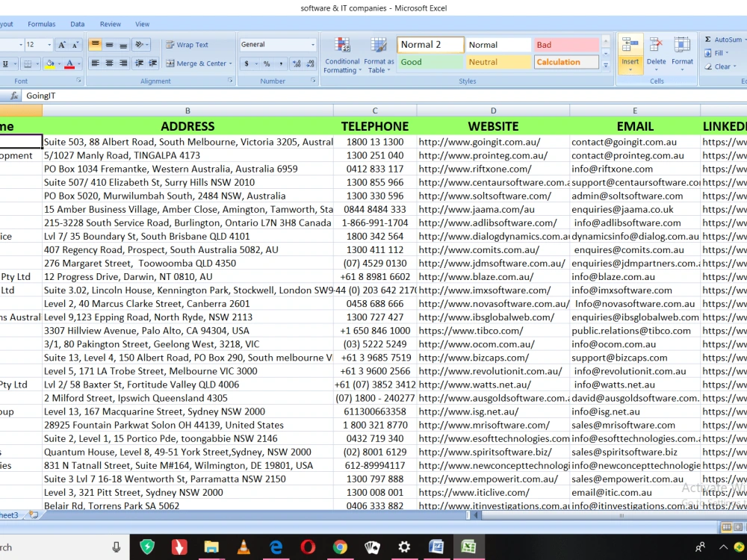Image resolution: width=747 pixels, height=560 pixels.
Task: Shrink font size with Shrink Font
Action: [x=75, y=45]
